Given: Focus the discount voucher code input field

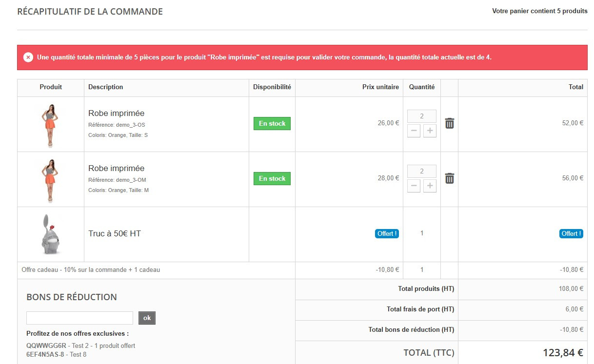Looking at the screenshot, I should point(79,318).
